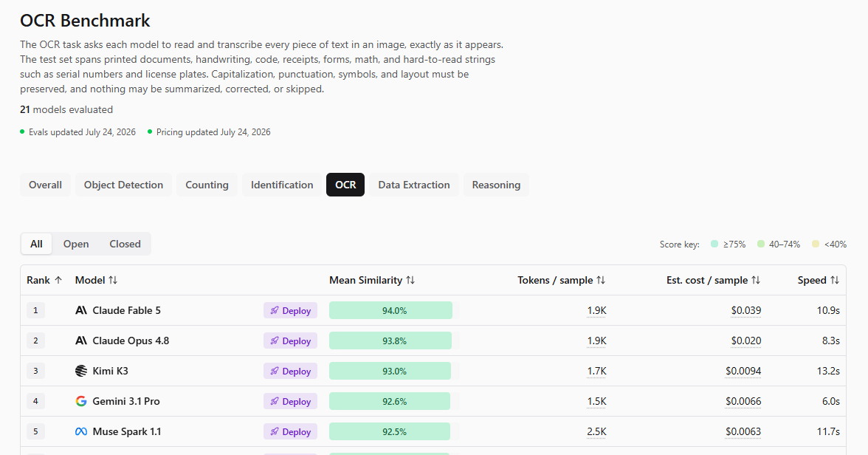The image size is (868, 455).
Task: Click the Anthropic logo beside Claude Opus 4.8
Action: 81,341
